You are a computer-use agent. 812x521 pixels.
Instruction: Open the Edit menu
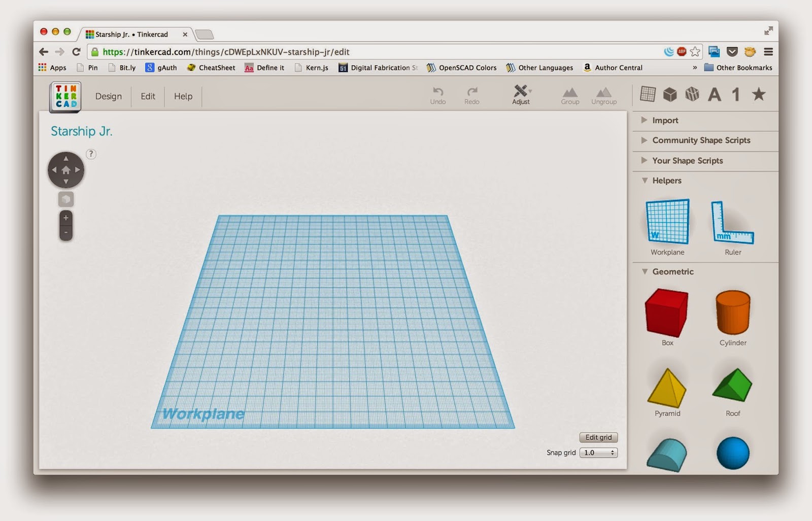[148, 96]
